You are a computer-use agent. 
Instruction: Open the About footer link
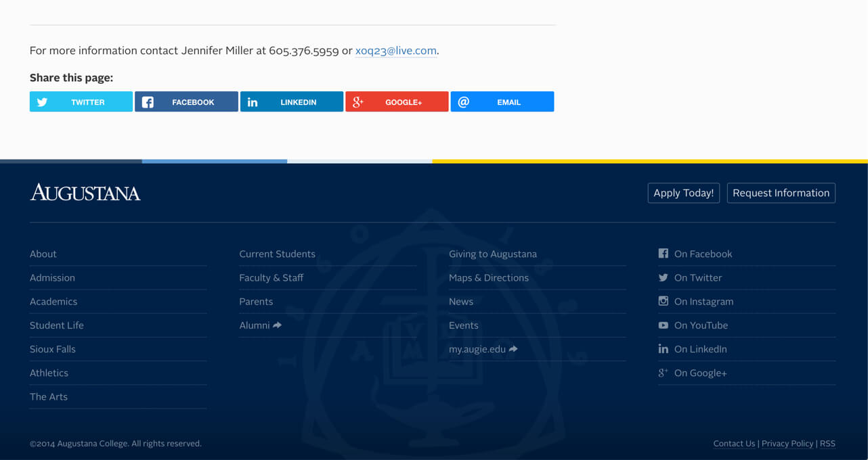(43, 254)
